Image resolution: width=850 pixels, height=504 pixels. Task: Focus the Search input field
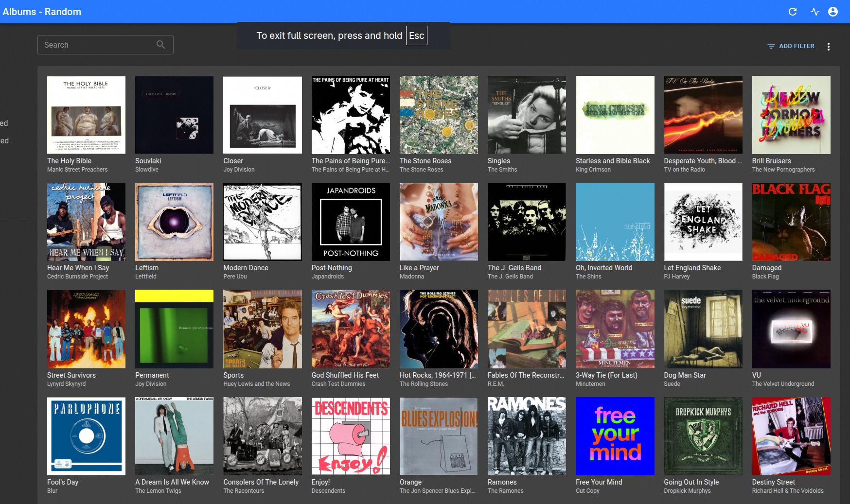pos(97,45)
